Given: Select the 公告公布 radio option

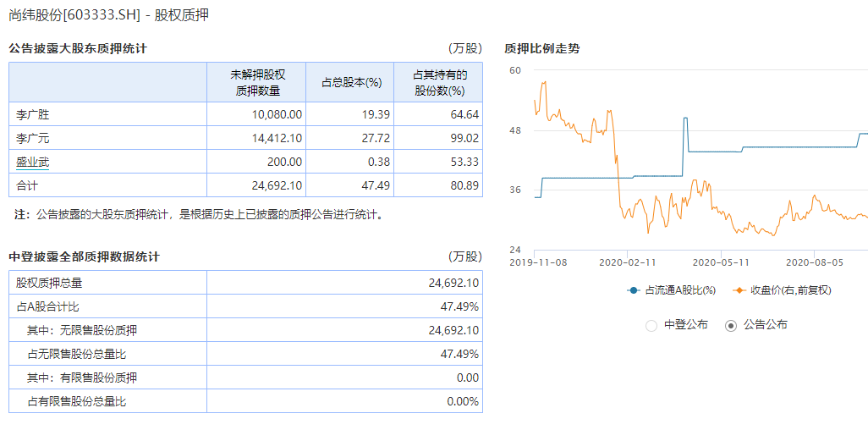Looking at the screenshot, I should click(x=731, y=325).
